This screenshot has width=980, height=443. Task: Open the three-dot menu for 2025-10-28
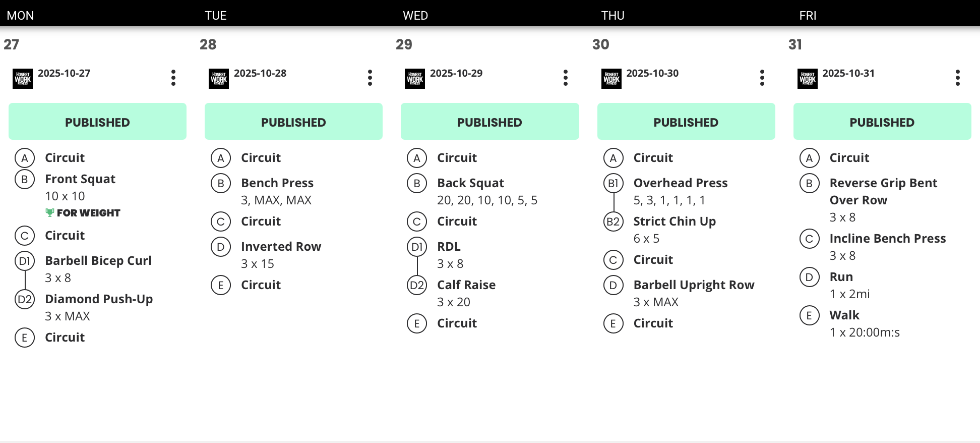click(370, 78)
